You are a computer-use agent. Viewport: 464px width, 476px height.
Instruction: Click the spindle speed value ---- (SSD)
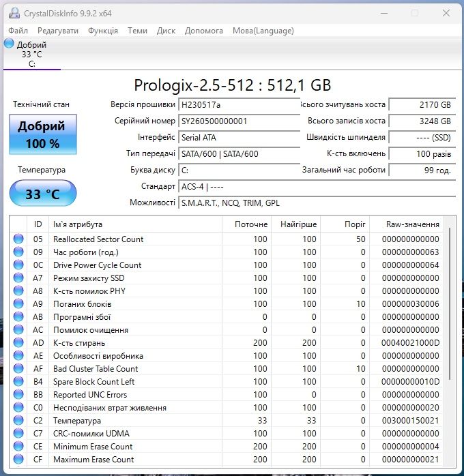tap(422, 138)
